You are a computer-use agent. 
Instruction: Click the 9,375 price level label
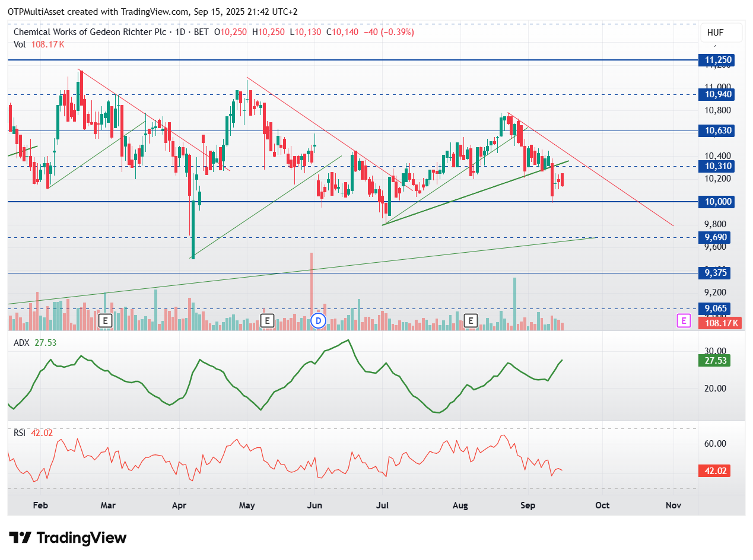716,273
